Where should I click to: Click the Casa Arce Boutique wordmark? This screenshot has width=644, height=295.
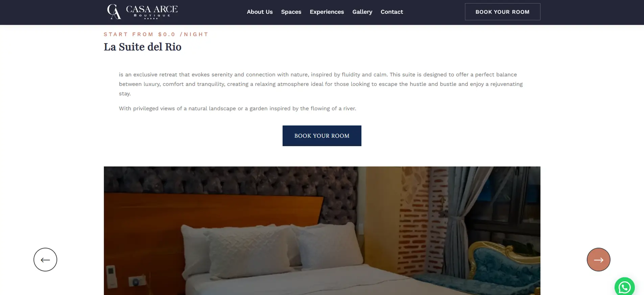[x=152, y=12]
